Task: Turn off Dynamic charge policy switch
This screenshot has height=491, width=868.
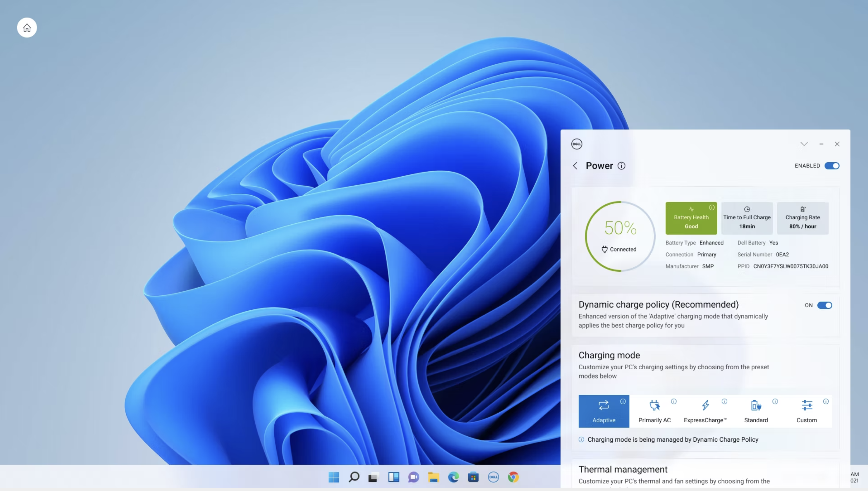Action: click(824, 305)
